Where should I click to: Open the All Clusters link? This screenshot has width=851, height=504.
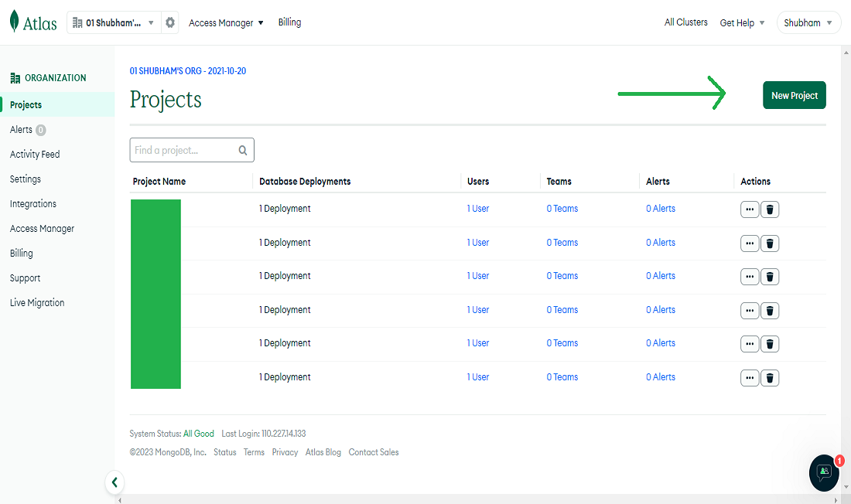(686, 22)
